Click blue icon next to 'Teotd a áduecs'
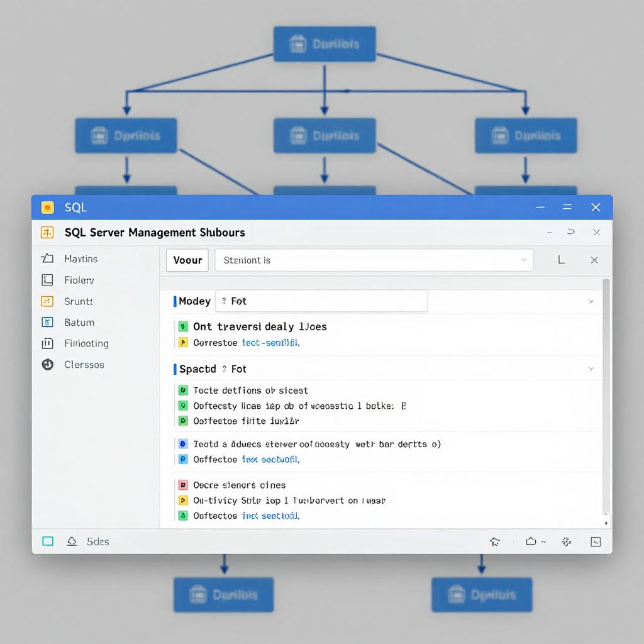Viewport: 644px width, 644px height. pos(183,444)
